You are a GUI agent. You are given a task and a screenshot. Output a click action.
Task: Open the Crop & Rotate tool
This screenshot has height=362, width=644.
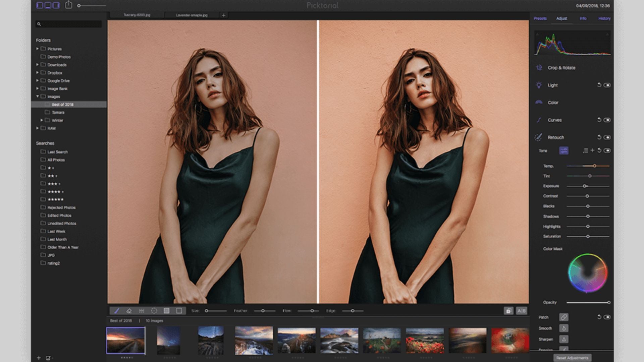[561, 68]
